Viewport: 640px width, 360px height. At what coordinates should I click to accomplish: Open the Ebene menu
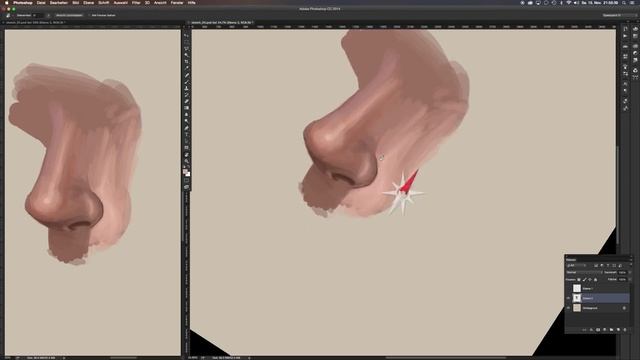(x=89, y=2)
